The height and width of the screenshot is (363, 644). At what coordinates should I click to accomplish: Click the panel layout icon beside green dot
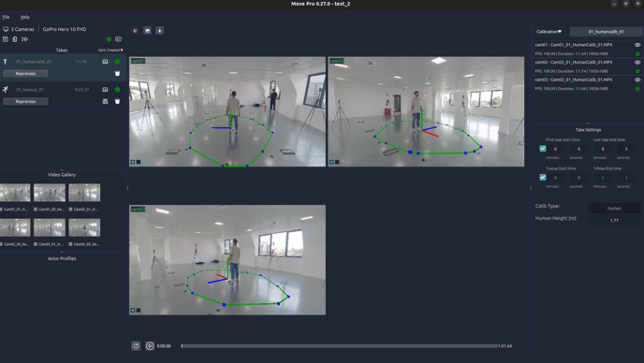[x=118, y=39]
